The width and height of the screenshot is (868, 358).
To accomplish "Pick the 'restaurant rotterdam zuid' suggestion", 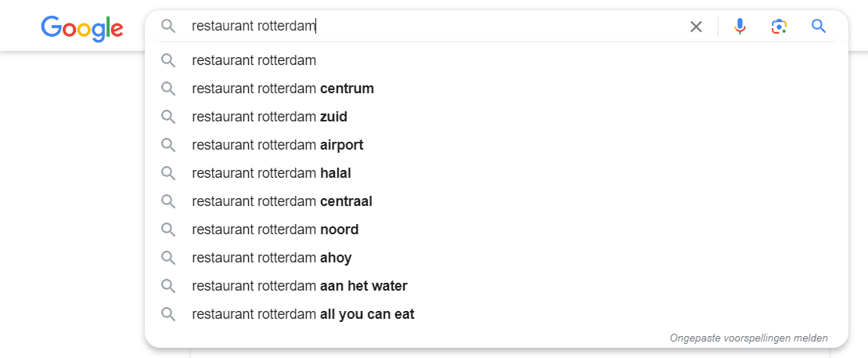I will [x=269, y=117].
